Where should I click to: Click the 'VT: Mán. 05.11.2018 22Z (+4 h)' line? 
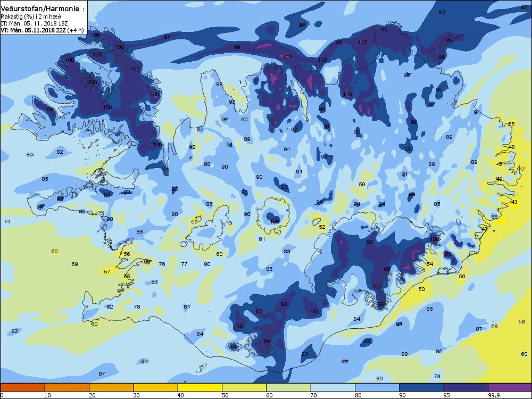(42, 30)
